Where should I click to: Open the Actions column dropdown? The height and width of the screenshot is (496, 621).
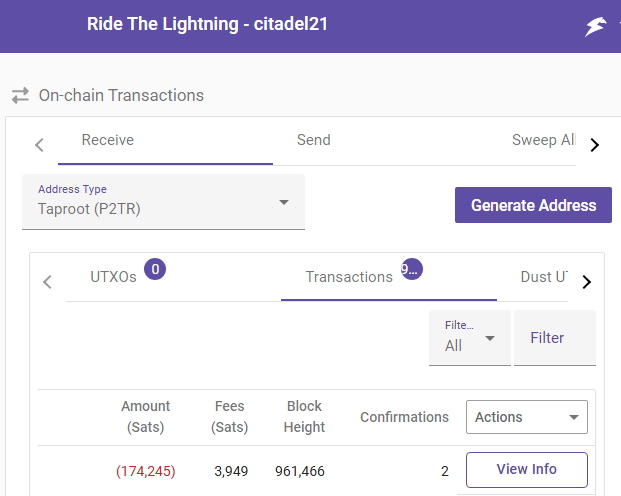(x=527, y=417)
